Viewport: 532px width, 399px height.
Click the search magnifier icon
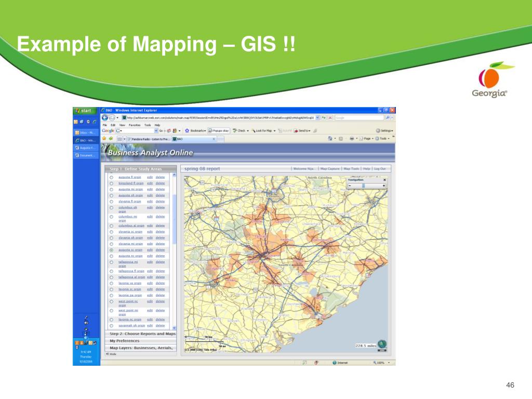388,118
